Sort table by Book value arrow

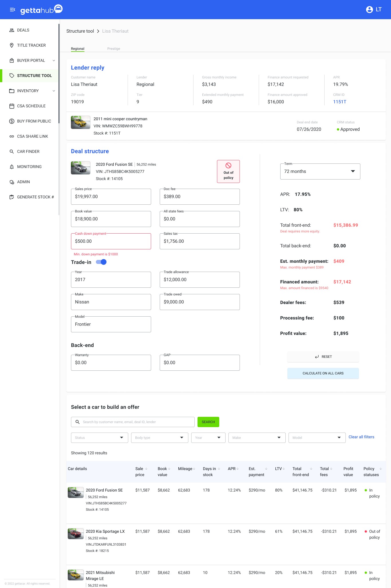[169, 469]
